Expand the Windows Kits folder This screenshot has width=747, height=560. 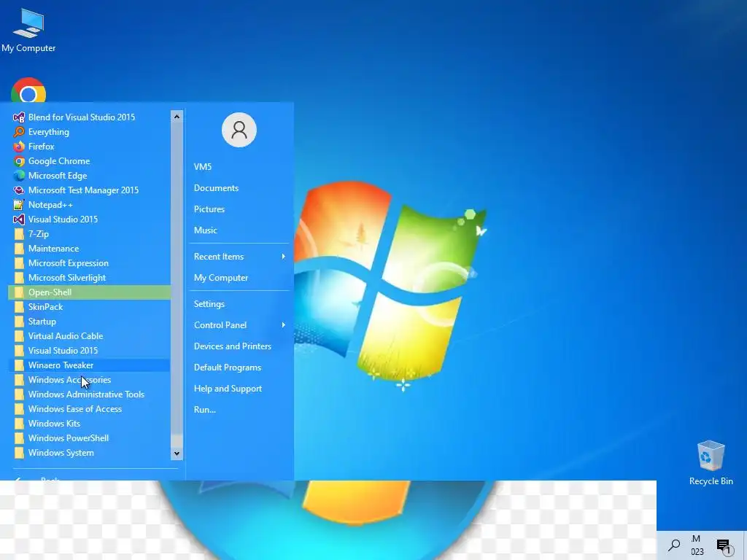tap(89, 424)
